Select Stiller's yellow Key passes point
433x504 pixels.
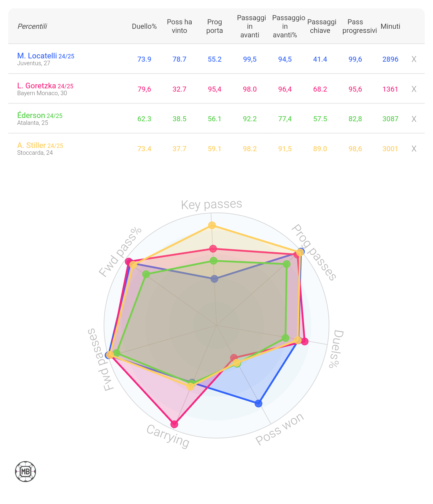point(212,225)
